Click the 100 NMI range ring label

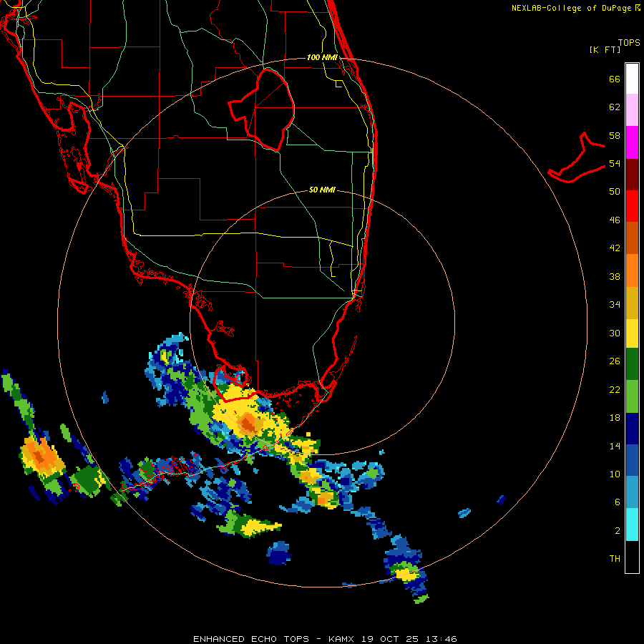pyautogui.click(x=322, y=57)
